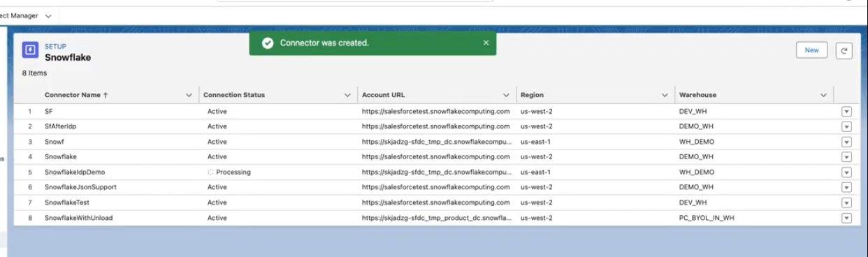Viewport: 868px width, 257px height.
Task: Sort by Connector Name column header
Action: tap(76, 95)
